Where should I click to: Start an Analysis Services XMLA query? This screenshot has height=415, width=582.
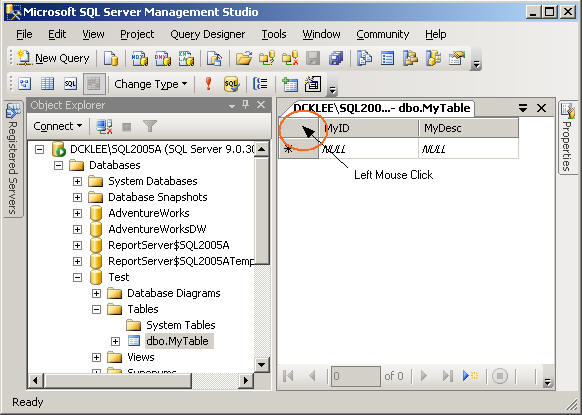(x=186, y=58)
